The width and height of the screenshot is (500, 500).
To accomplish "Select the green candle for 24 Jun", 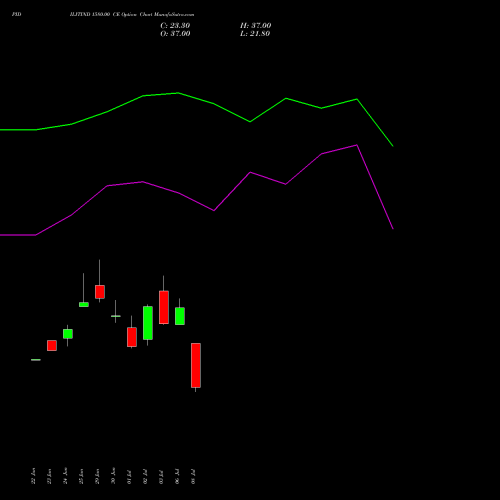I will 68,334.
